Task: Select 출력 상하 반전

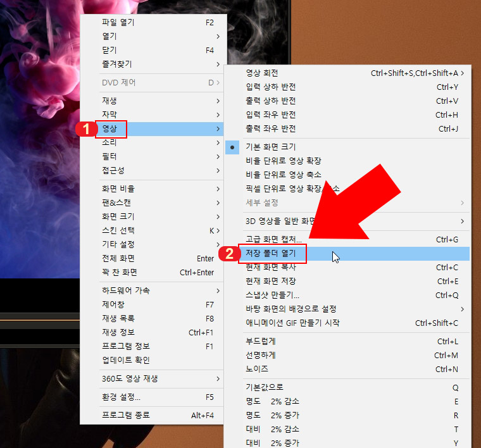Action: (347, 101)
